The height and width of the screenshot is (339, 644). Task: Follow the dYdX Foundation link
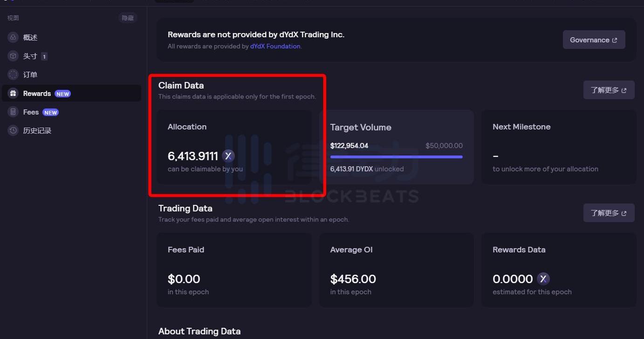point(275,47)
